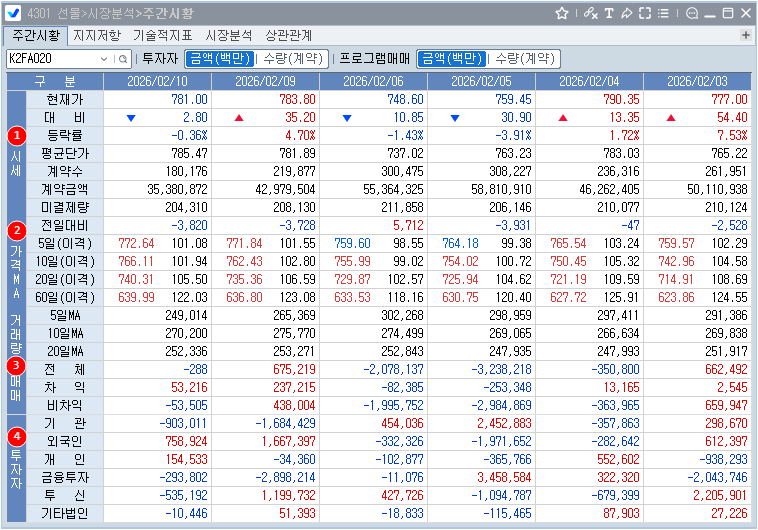
Task: Click the fullscreen capture frame icon
Action: coord(645,13)
